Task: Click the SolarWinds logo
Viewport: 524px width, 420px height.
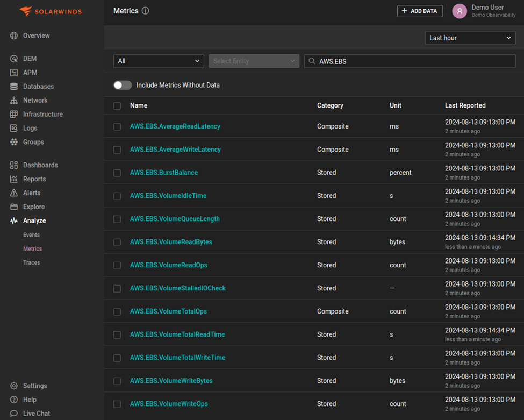Action: [x=51, y=11]
